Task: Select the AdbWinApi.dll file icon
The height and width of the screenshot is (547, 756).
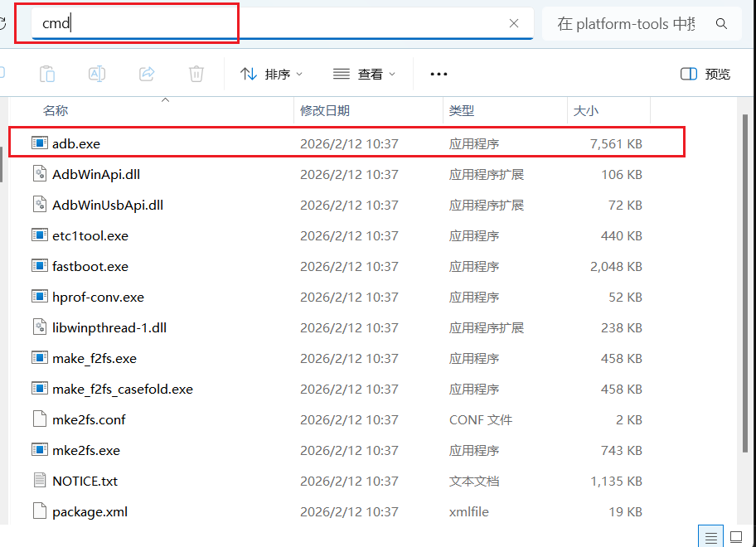Action: pyautogui.click(x=40, y=173)
